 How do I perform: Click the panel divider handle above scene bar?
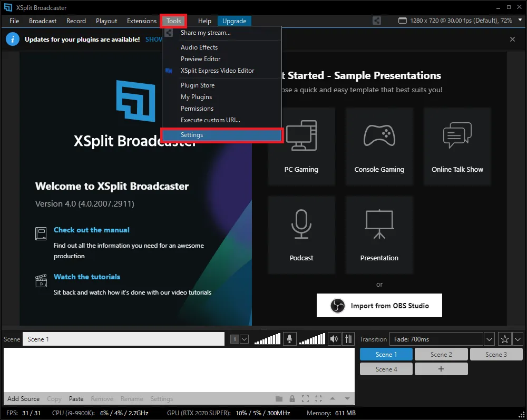(x=264, y=328)
